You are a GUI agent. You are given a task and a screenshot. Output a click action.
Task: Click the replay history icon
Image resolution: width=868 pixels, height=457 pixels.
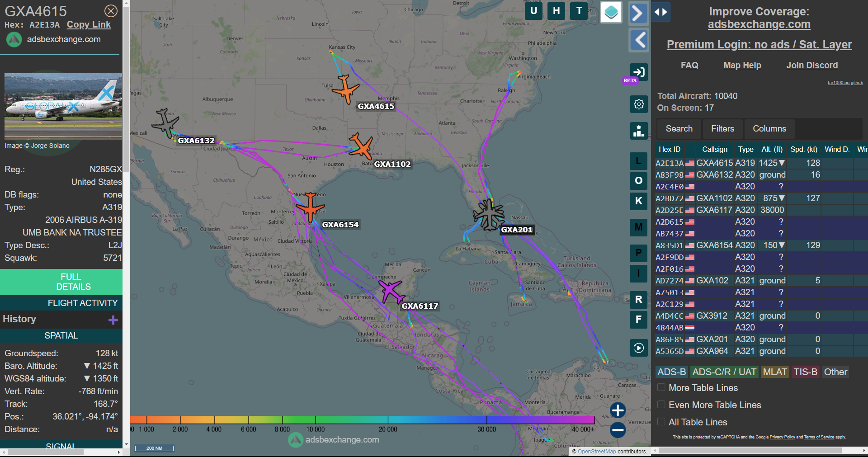(x=639, y=348)
